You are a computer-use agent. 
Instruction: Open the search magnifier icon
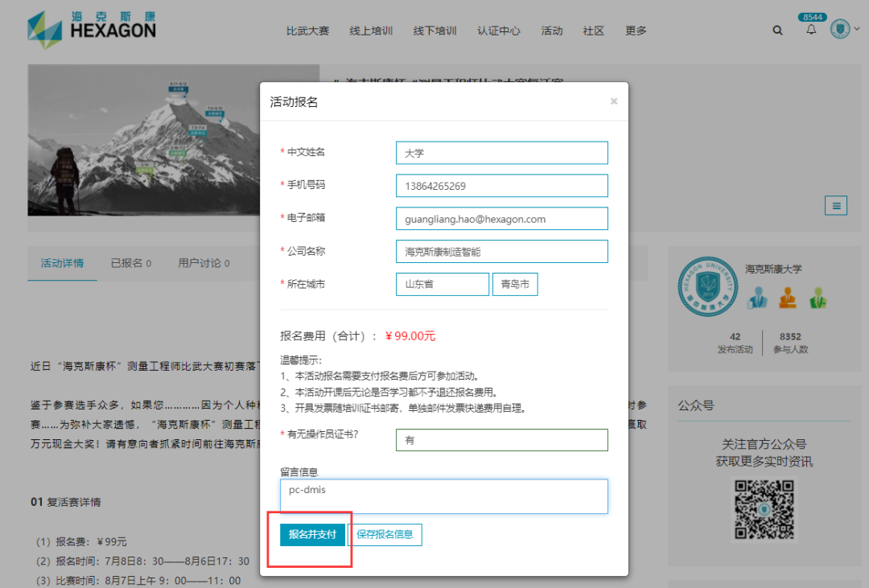777,30
